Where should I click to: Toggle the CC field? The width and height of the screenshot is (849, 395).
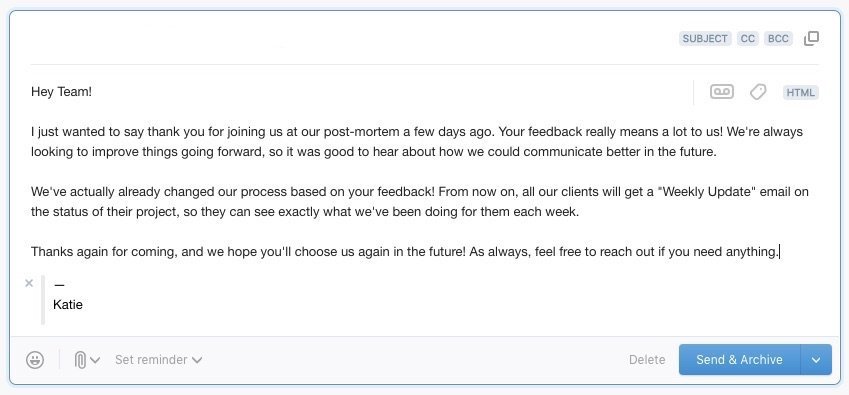click(748, 38)
